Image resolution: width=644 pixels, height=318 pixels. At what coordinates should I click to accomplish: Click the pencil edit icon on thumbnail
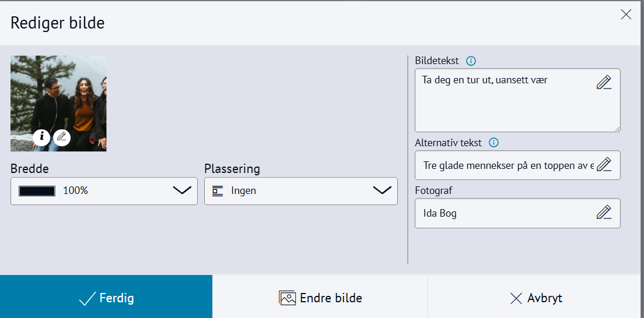coord(62,137)
